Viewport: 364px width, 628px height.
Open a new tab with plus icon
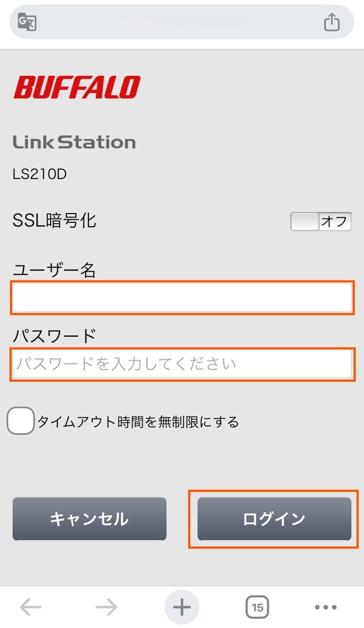click(182, 607)
